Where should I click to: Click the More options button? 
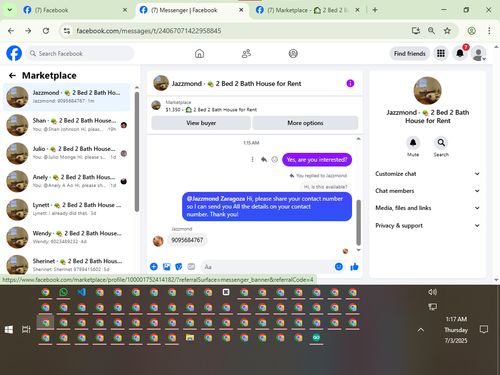tap(305, 123)
